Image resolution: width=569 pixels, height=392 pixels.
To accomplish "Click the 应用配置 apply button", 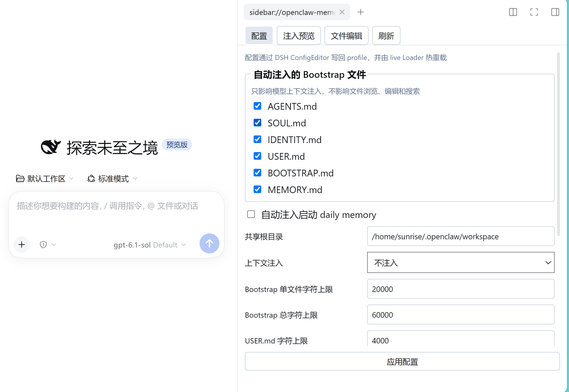I will [402, 362].
